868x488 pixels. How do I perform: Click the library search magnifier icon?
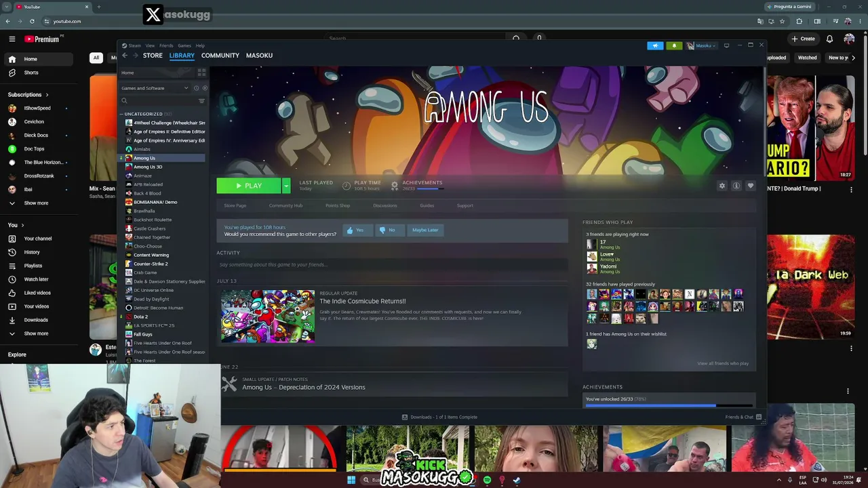click(x=124, y=101)
